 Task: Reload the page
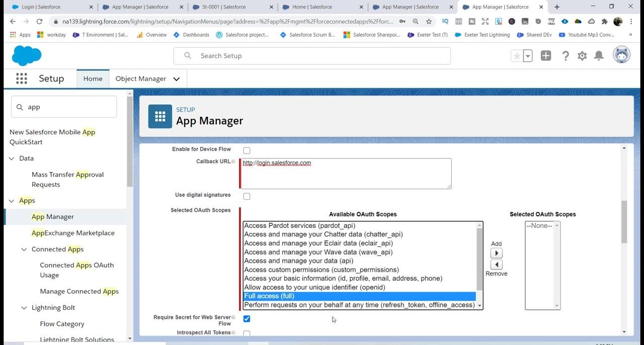[39, 22]
